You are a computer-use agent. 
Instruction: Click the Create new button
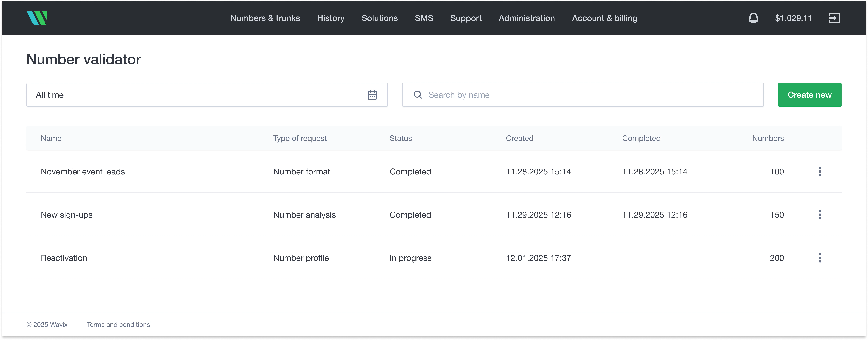[x=809, y=95]
